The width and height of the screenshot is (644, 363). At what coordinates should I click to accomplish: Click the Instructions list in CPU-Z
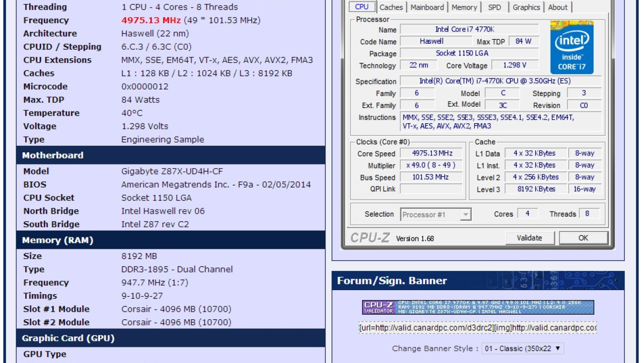coord(502,122)
